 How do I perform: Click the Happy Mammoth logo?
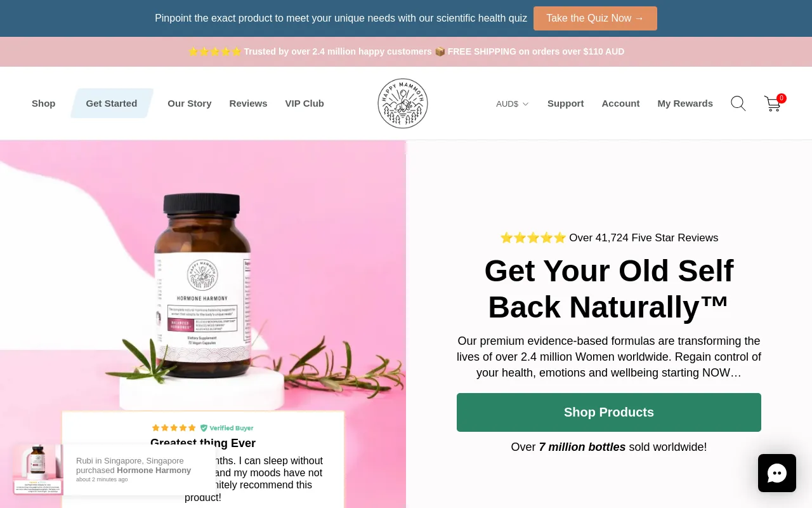403,104
